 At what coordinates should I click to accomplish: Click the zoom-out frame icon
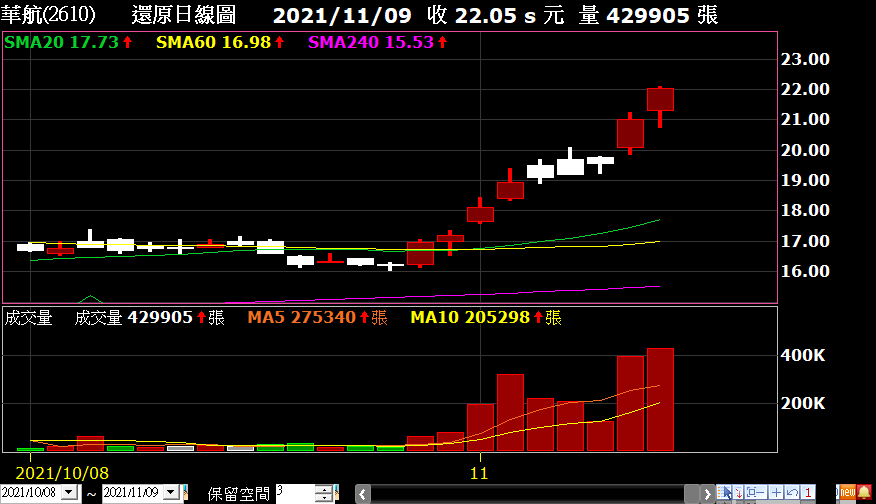pos(756,492)
